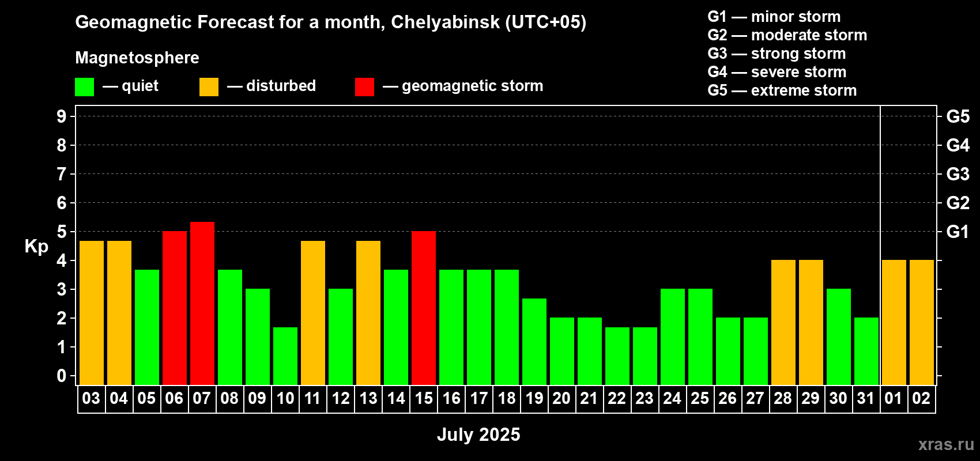Click the G1 label on right axis
Viewport: 980px width, 461px height.
[958, 232]
